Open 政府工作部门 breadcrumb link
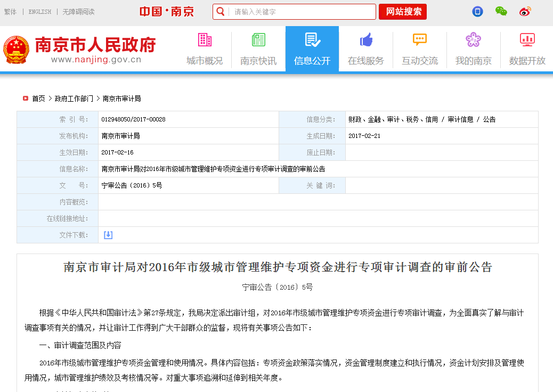The height and width of the screenshot is (392, 553). pos(74,99)
